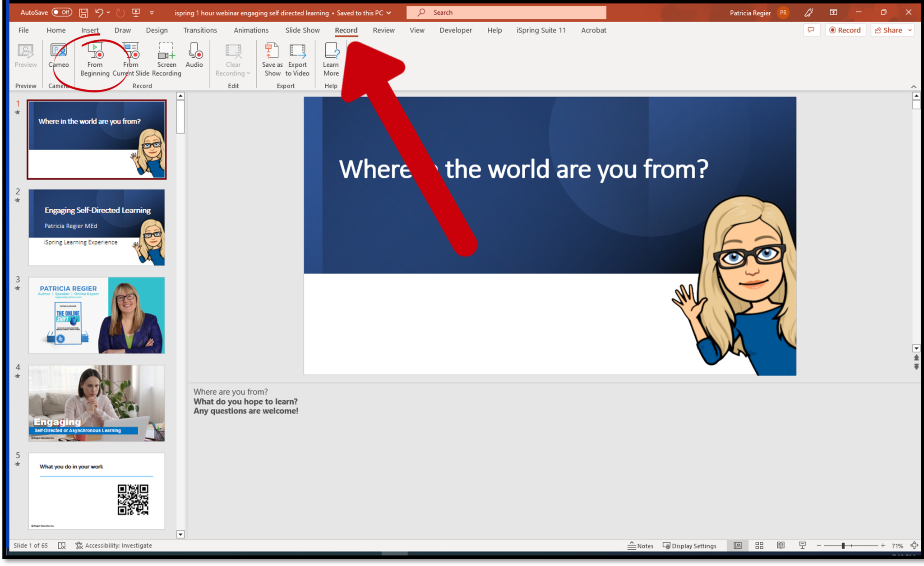
Task: Toggle Comments pane open
Action: click(811, 30)
